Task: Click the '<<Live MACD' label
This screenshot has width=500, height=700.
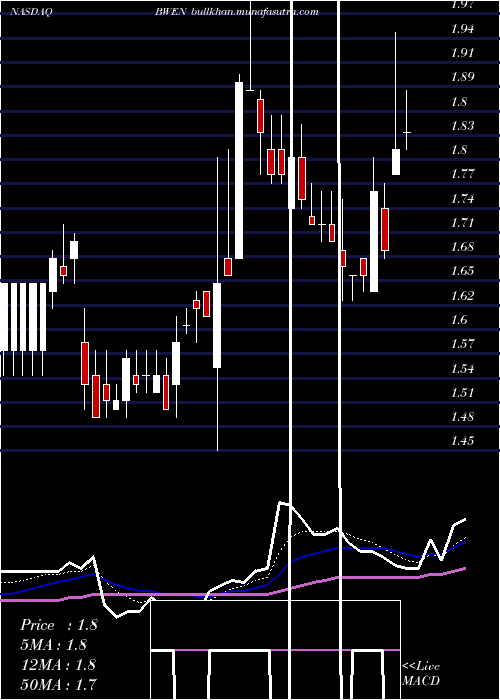Action: click(421, 673)
